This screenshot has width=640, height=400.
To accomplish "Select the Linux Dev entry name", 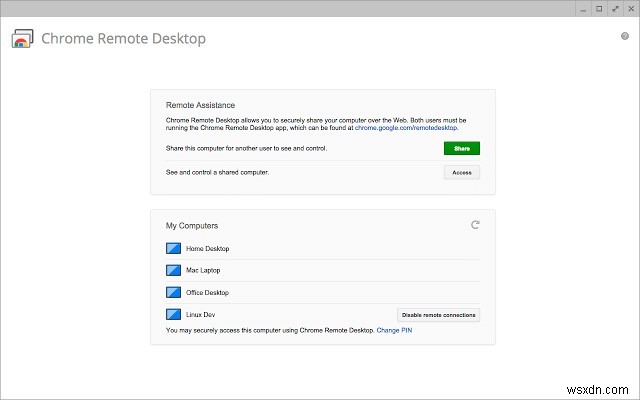I will pyautogui.click(x=201, y=315).
